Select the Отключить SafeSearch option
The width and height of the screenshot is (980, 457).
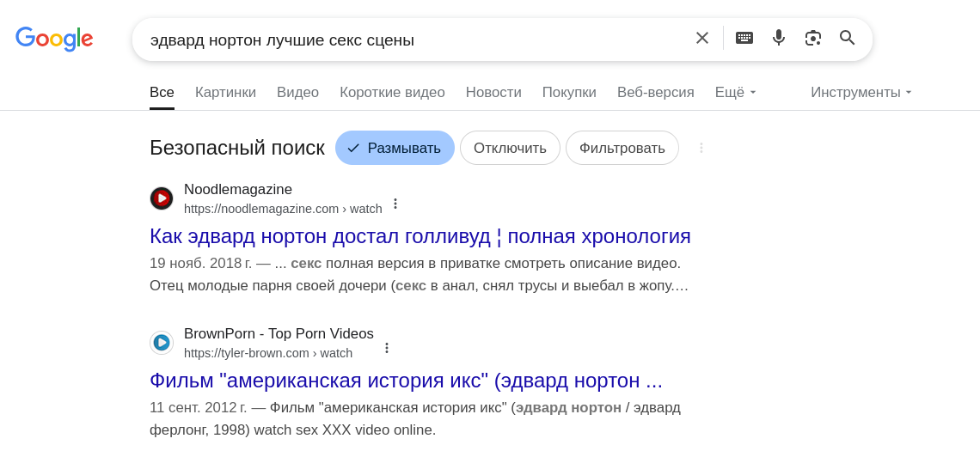(x=510, y=148)
